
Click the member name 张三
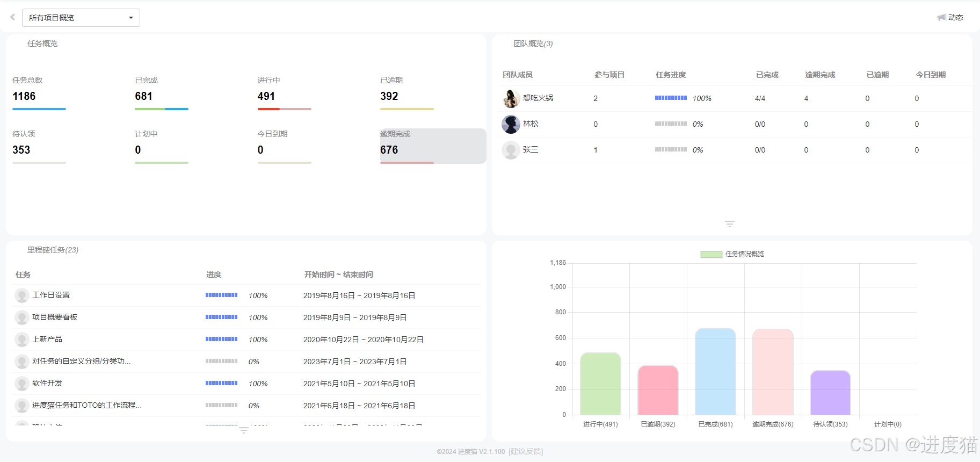point(531,149)
